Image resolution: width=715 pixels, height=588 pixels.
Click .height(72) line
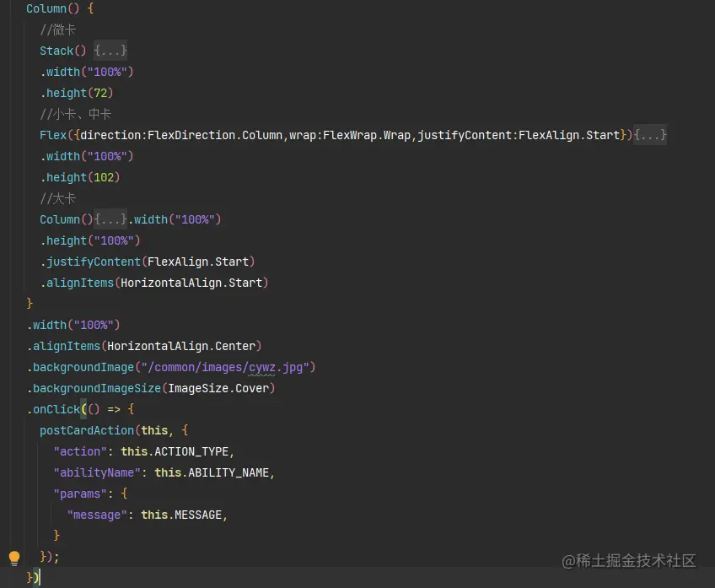pos(77,93)
